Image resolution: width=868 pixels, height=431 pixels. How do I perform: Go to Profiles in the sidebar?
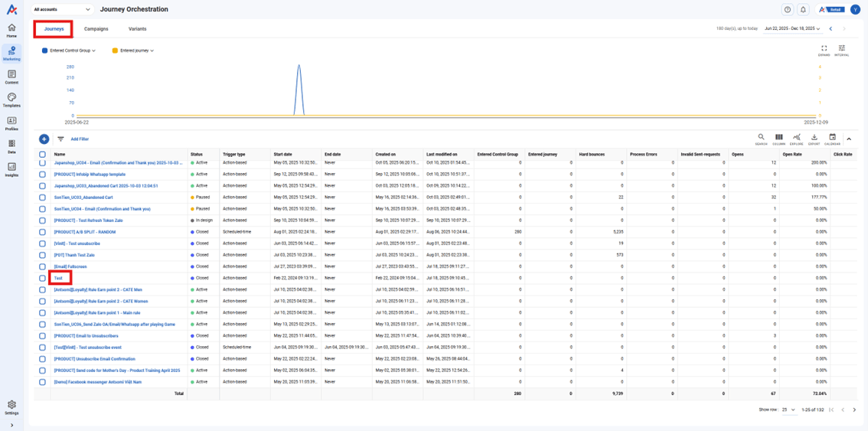click(11, 123)
